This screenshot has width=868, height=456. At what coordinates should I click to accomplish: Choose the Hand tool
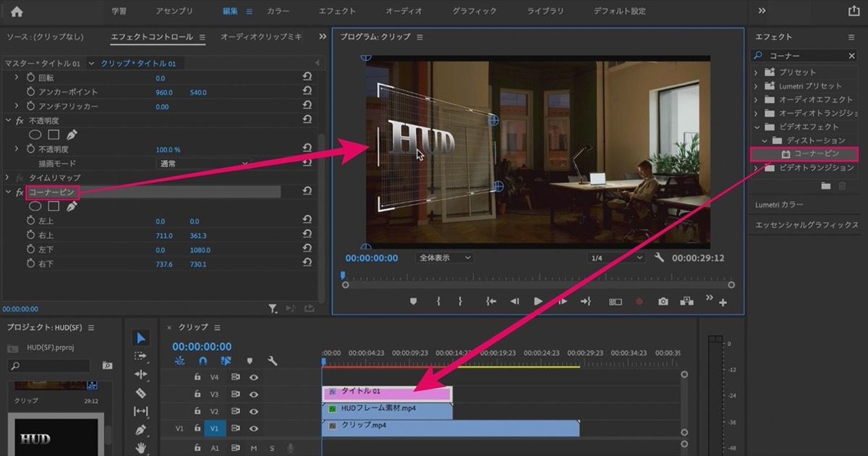141,448
